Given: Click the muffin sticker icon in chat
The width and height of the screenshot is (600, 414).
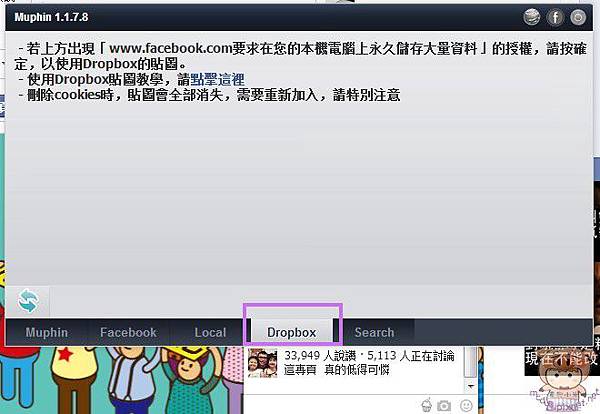Looking at the screenshot, I should [x=426, y=405].
